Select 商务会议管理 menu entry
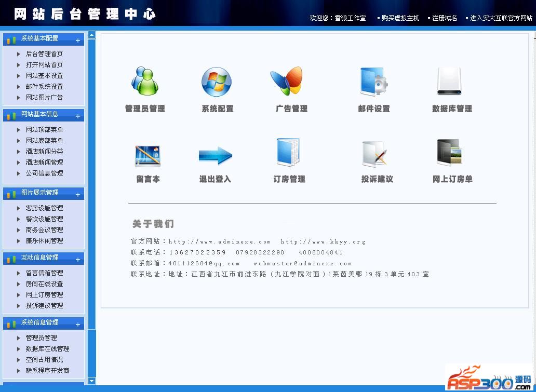 (45, 229)
